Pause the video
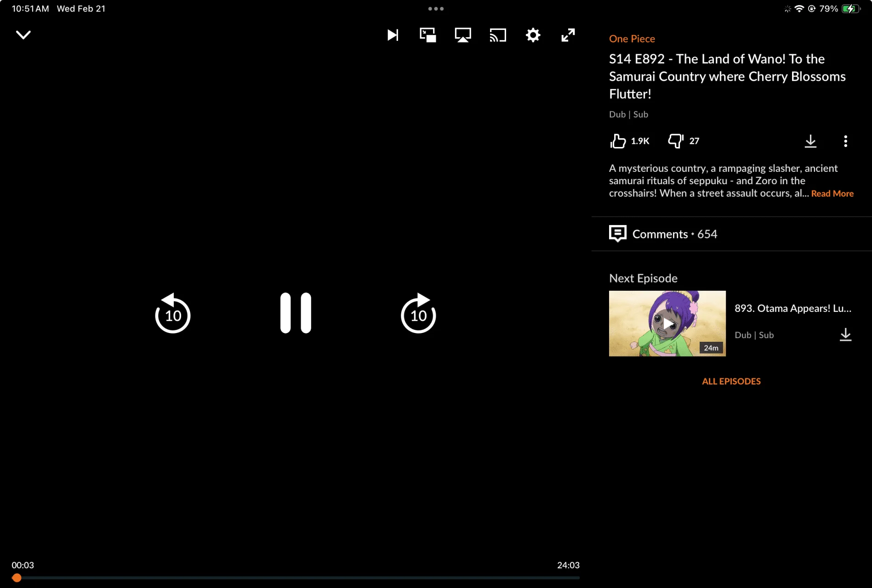Viewport: 872px width, 588px height. [x=296, y=313]
